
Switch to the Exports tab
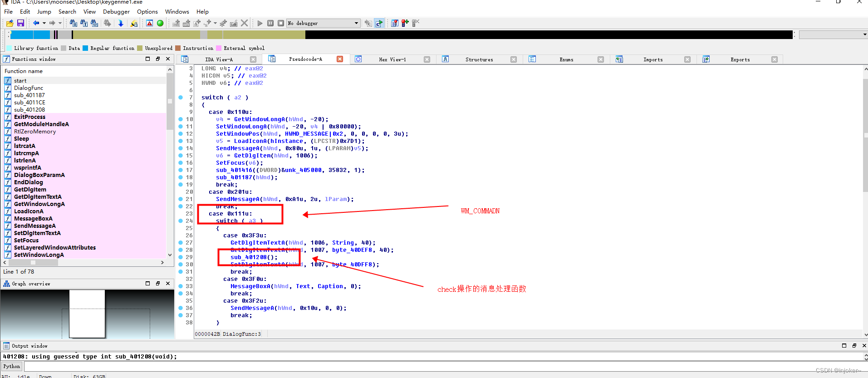pos(740,59)
